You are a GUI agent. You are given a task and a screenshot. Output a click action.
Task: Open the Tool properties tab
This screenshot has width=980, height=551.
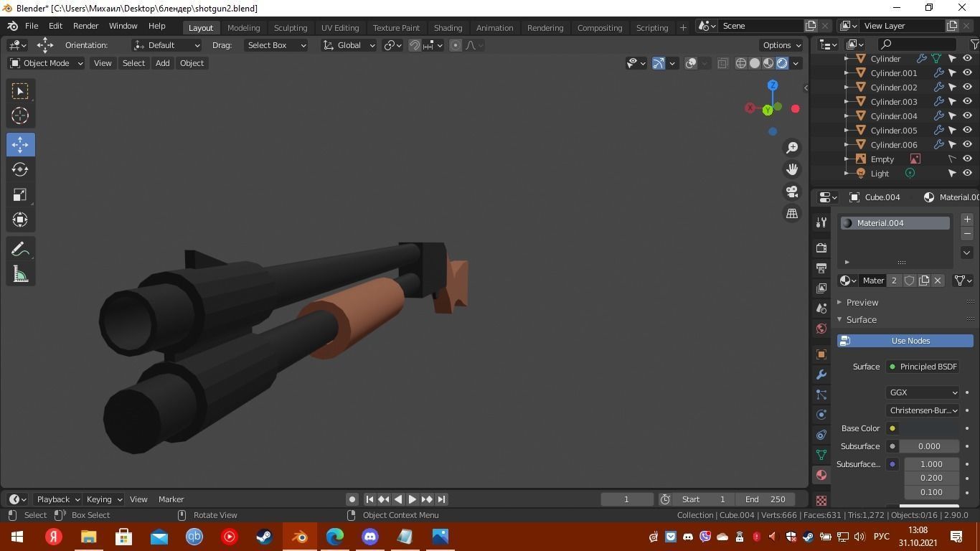point(821,222)
